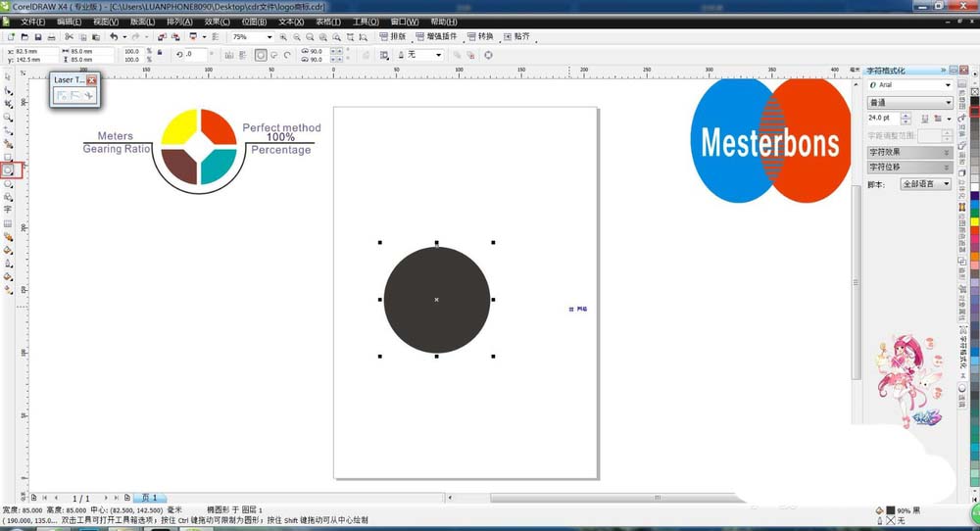
Task: Toggle underline in the character formatting panel
Action: pos(925,119)
